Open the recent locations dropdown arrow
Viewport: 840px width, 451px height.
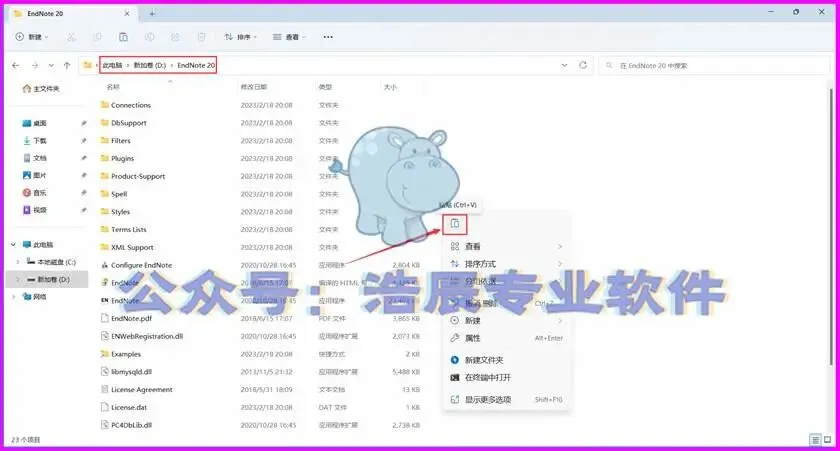(51, 65)
